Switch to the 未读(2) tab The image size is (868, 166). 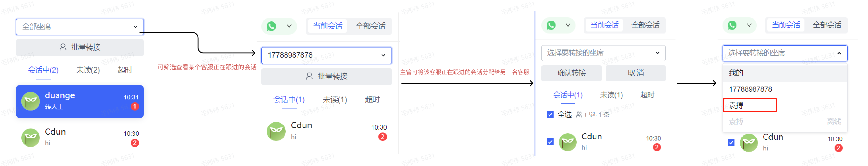click(x=88, y=70)
